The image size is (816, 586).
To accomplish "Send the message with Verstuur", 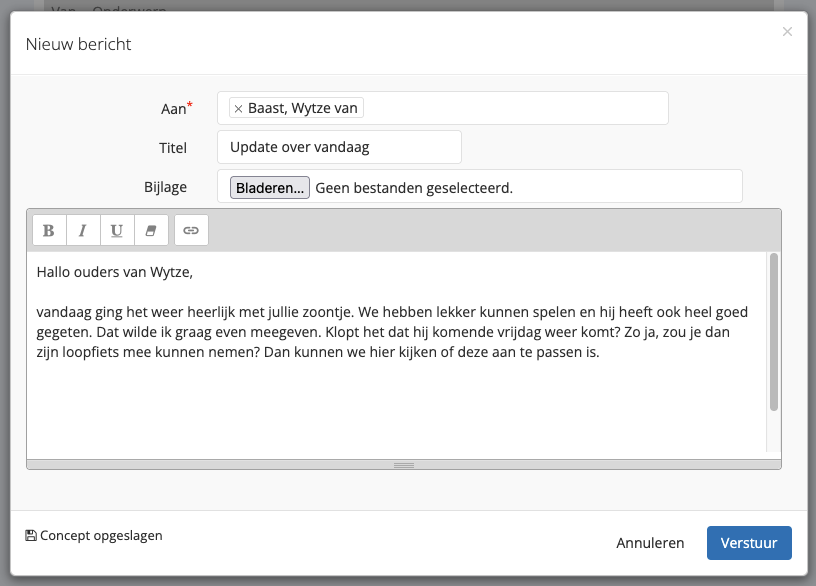I will 749,543.
